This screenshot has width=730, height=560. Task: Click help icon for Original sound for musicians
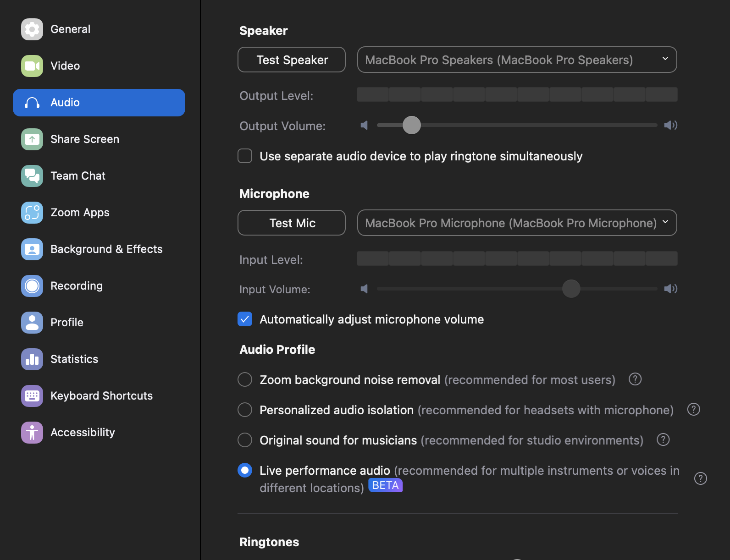[663, 439]
